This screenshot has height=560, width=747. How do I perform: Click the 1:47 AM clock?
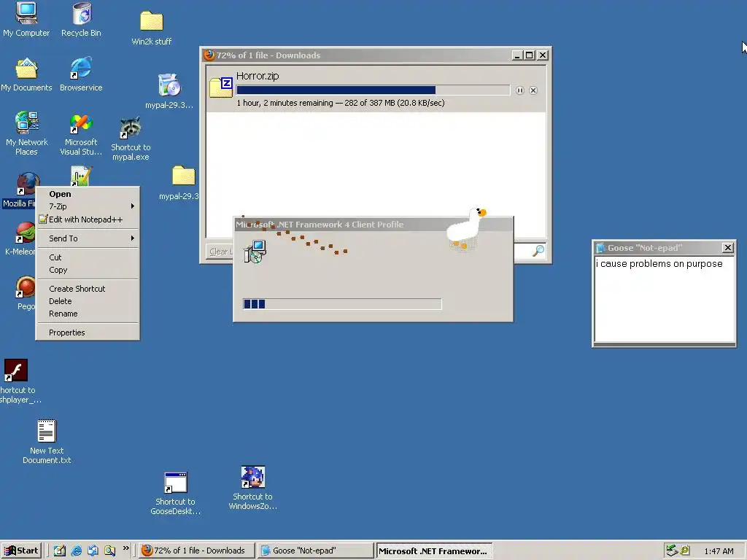pyautogui.click(x=719, y=551)
